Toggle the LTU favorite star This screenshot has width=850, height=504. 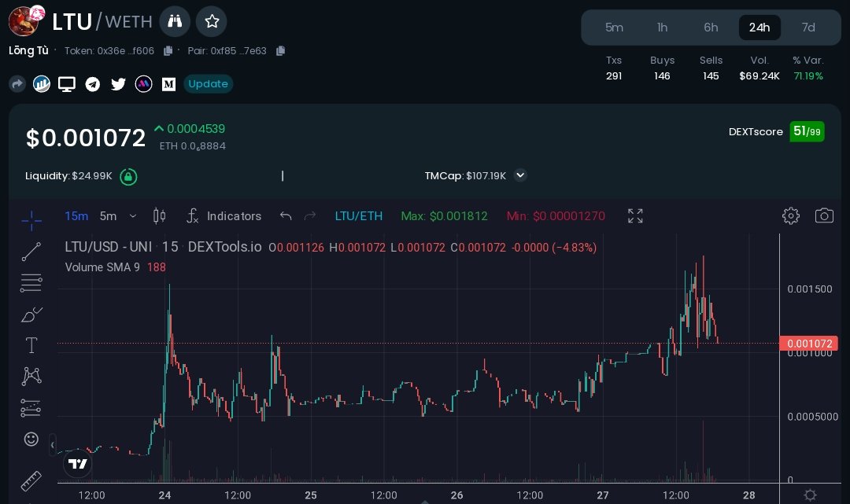coord(211,21)
